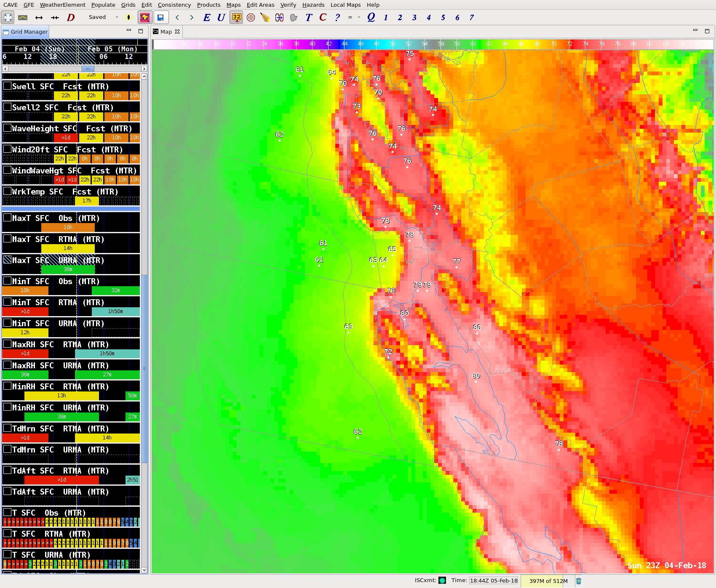Close the Map tab
Screen dimensions: 716x588
coord(177,32)
